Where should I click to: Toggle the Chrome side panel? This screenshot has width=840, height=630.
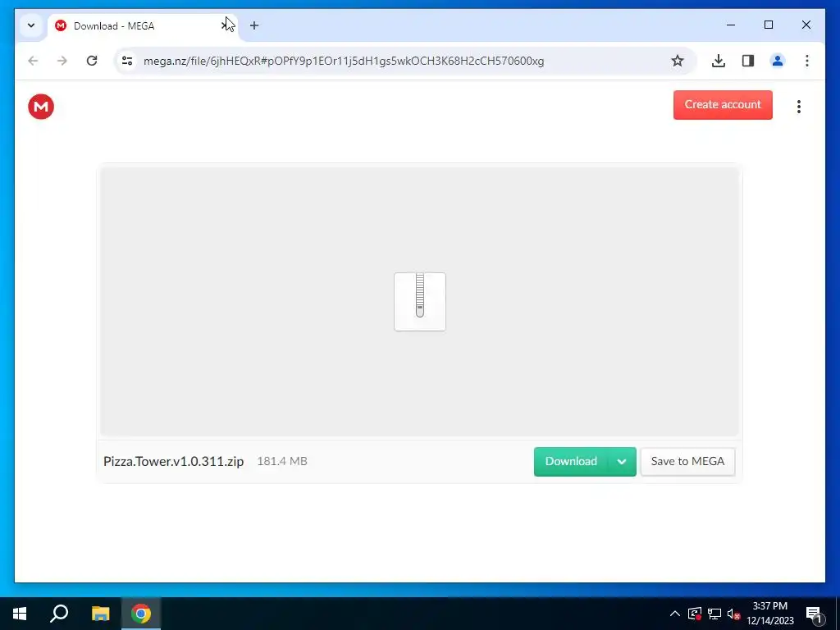(748, 61)
